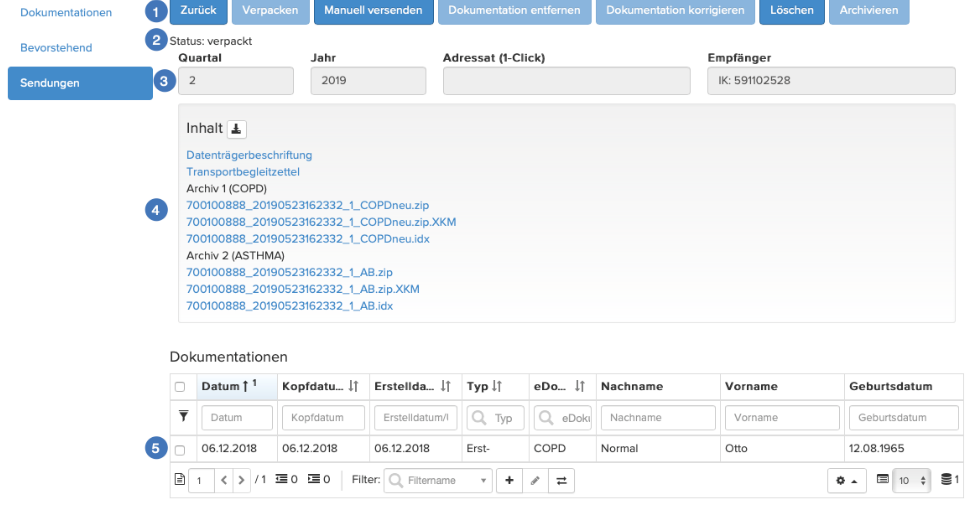Edit the filter using the pencil icon

(535, 481)
